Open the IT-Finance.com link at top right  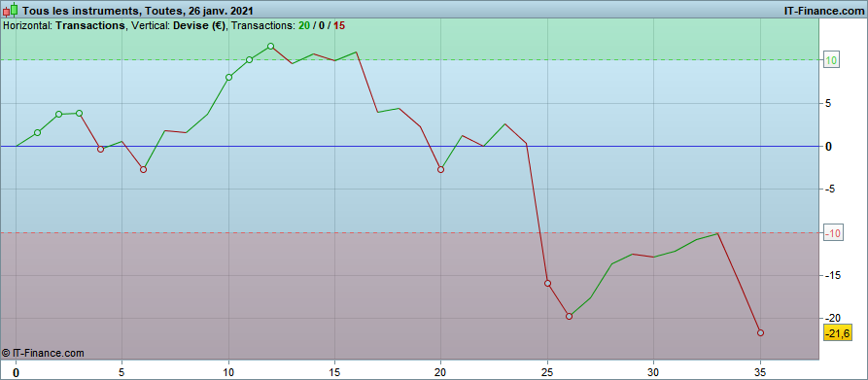click(x=824, y=11)
